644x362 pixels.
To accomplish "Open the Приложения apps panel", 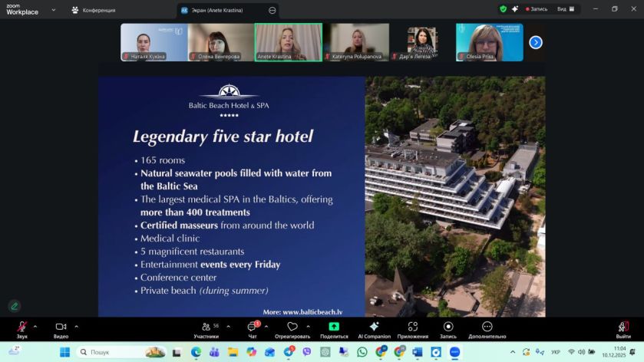I will pos(413,330).
